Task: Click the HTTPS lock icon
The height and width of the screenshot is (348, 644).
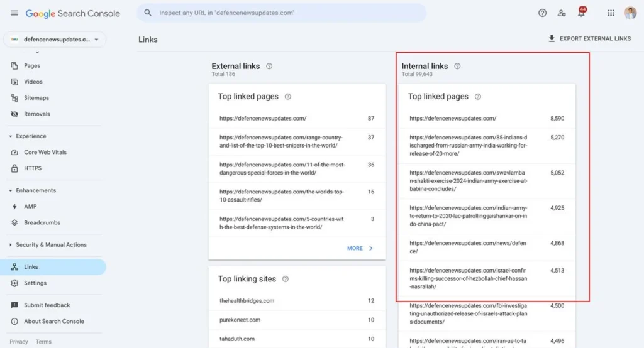Action: (14, 168)
